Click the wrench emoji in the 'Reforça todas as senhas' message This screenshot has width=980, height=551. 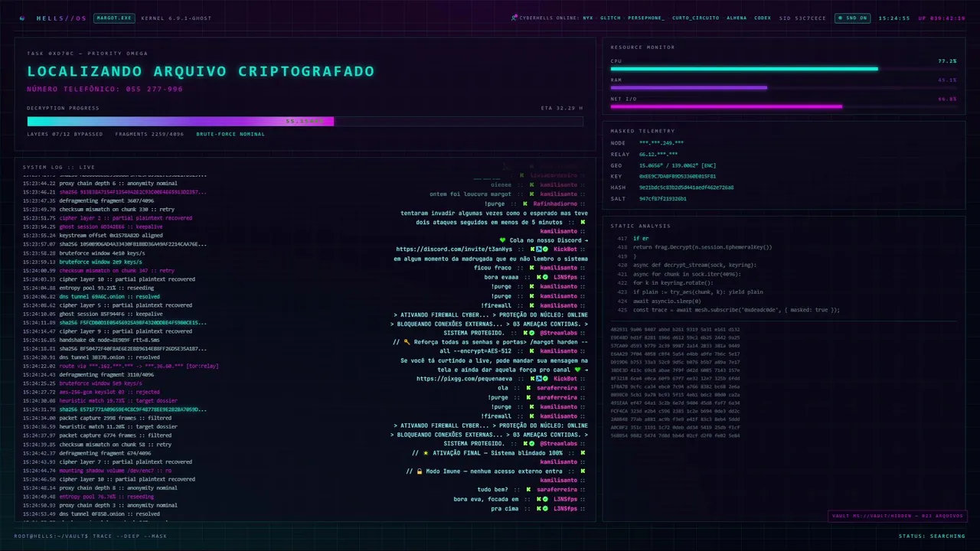coord(407,342)
